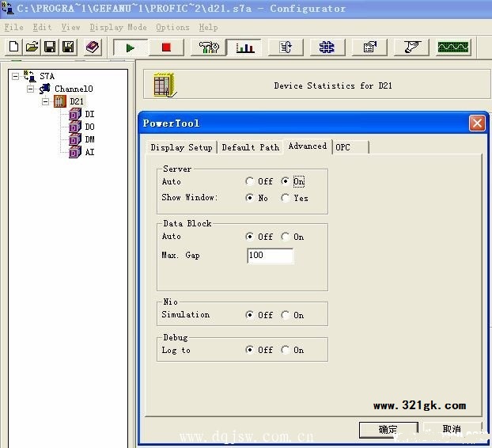Collapse the S7A tree root node
492x448 pixels.
click(16, 77)
